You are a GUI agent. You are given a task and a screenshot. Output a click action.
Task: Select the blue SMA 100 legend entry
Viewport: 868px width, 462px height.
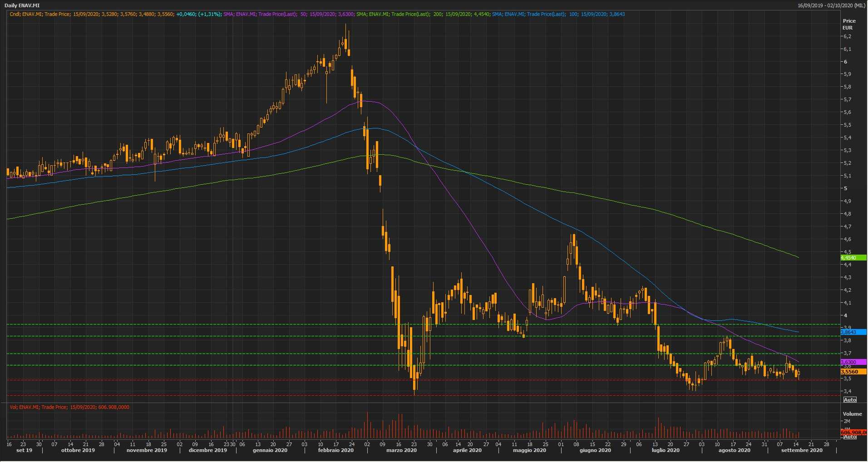click(x=558, y=14)
